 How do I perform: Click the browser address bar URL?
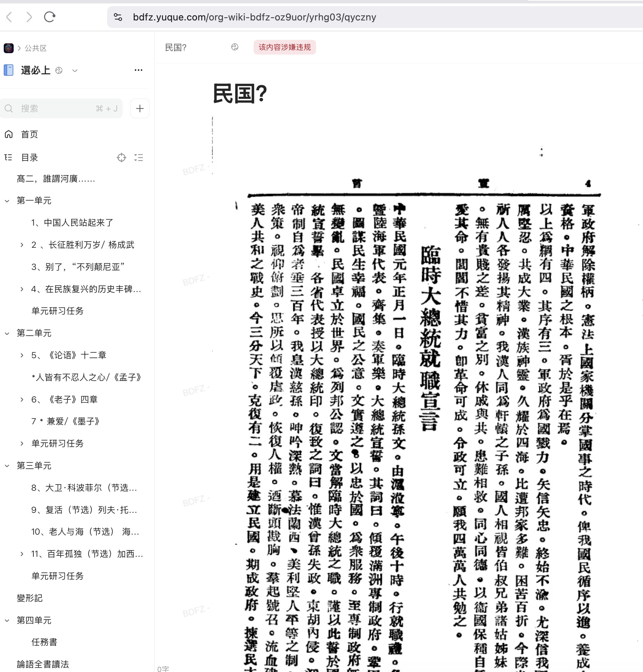pyautogui.click(x=254, y=17)
